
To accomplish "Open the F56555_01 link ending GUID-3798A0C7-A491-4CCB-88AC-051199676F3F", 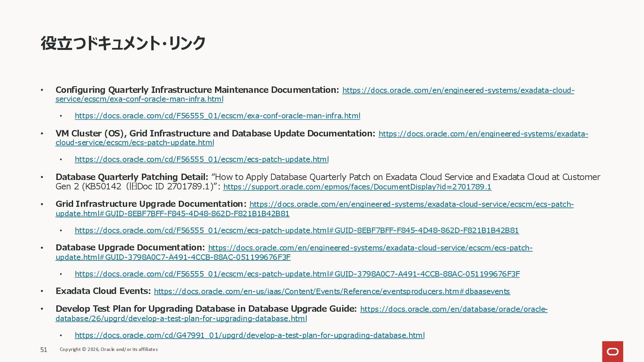I will click(x=297, y=274).
